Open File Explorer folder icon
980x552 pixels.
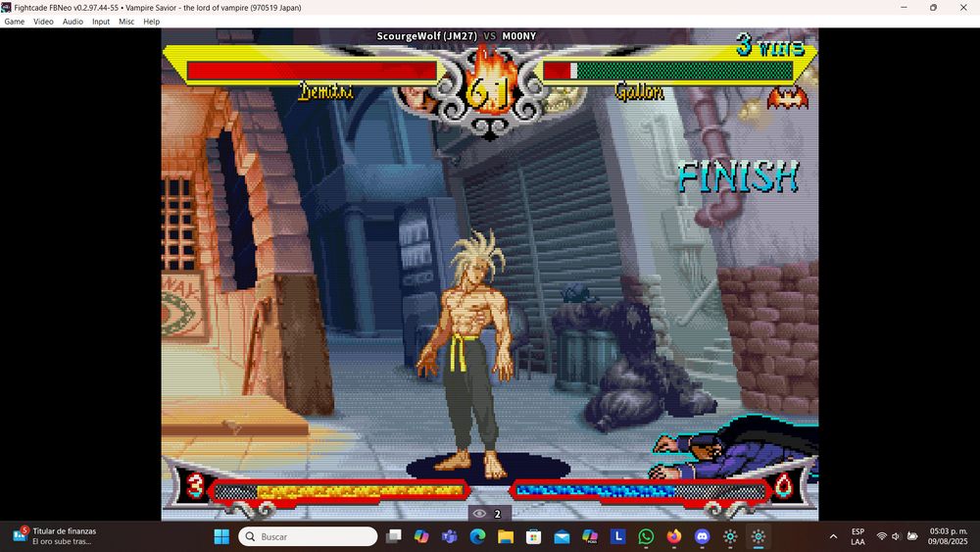coord(506,536)
